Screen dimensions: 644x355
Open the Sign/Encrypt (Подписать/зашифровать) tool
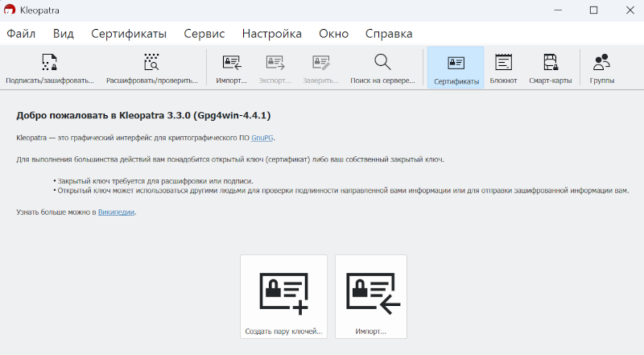coord(50,68)
